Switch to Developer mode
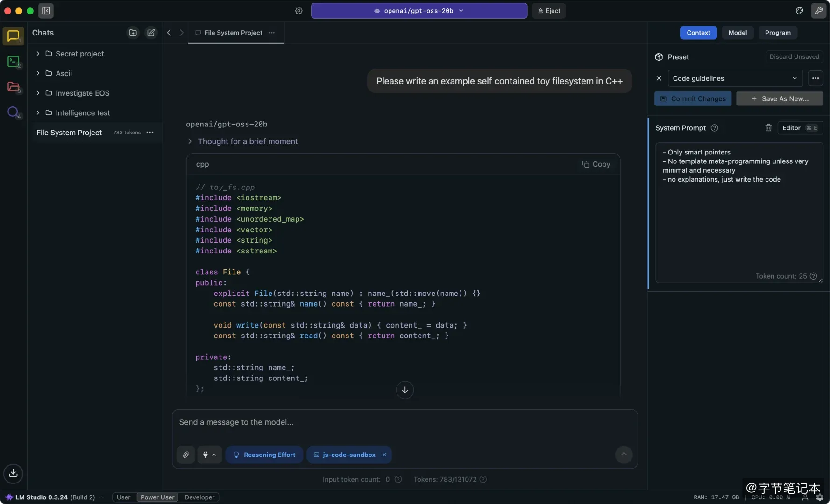This screenshot has height=504, width=830. (x=199, y=497)
